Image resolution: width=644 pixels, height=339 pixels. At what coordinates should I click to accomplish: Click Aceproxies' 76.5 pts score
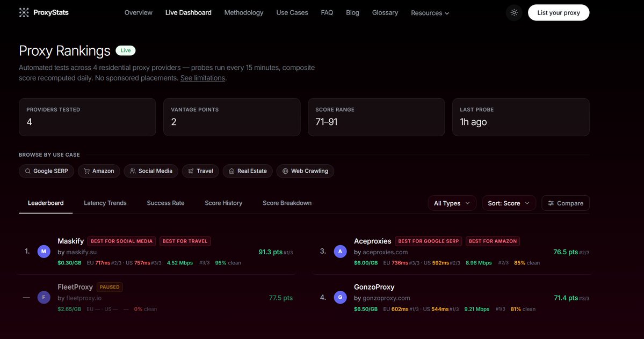point(566,252)
